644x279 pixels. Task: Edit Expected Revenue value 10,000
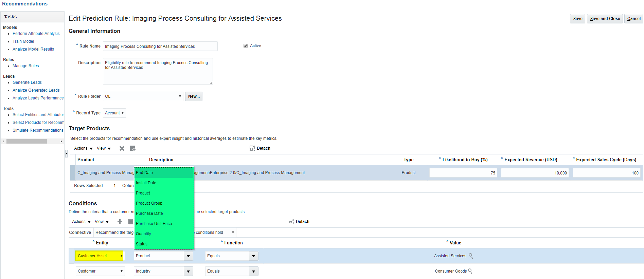coord(535,173)
